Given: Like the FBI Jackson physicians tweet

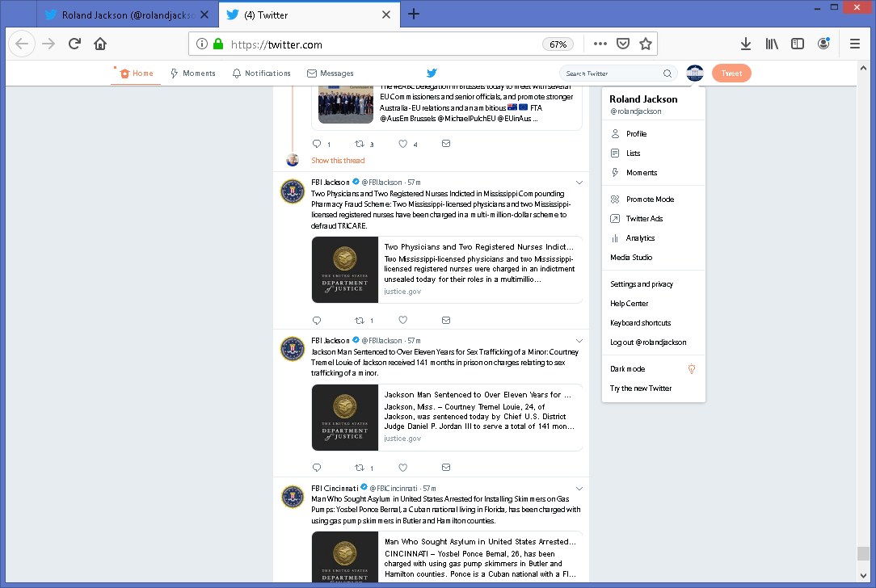Looking at the screenshot, I should [x=402, y=320].
